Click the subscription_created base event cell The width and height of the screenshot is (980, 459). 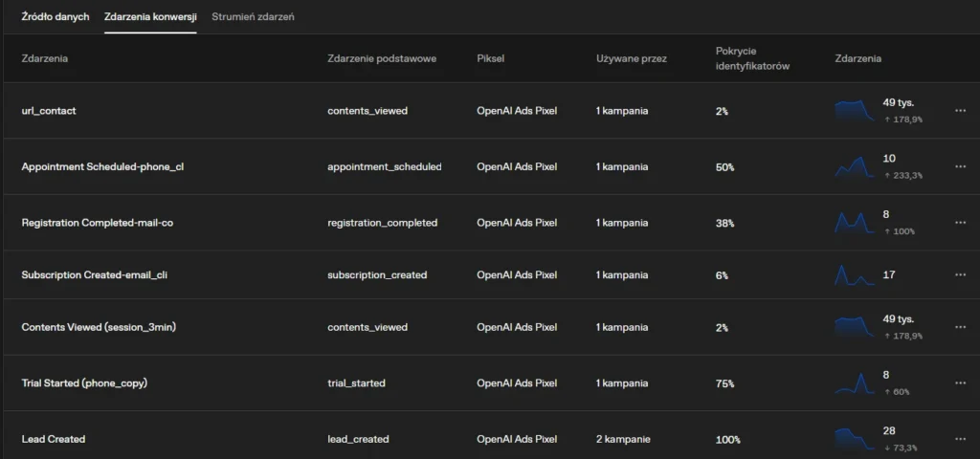click(x=377, y=274)
